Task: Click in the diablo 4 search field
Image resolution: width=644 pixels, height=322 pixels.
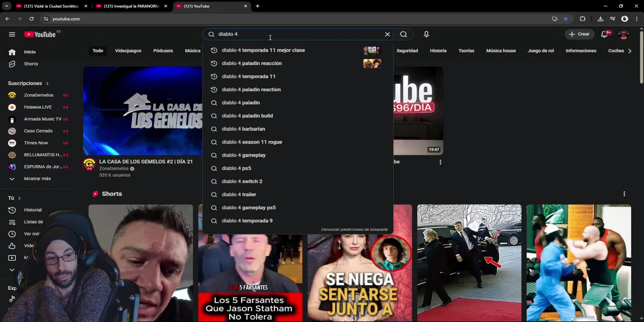Action: (299, 34)
